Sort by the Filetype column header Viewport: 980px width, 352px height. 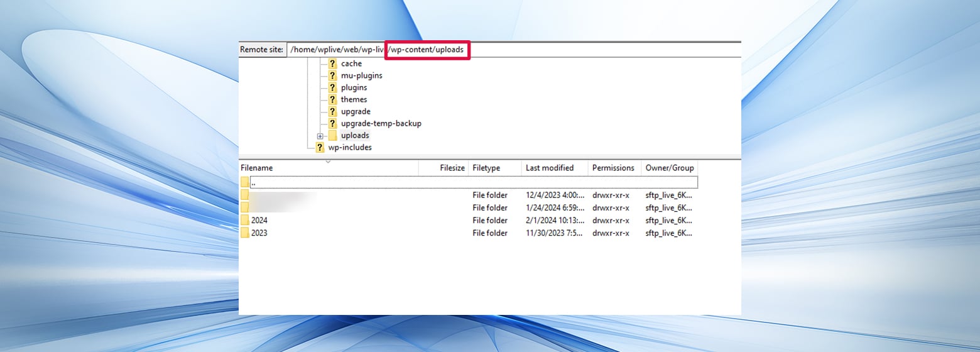(x=495, y=168)
